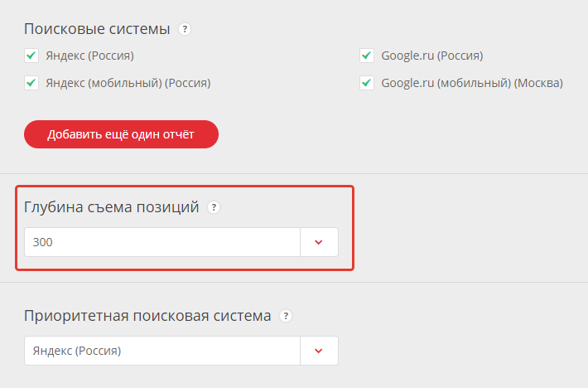Image resolution: width=588 pixels, height=388 pixels.
Task: Show help for Приоритетная поисковая система
Action: click(286, 316)
